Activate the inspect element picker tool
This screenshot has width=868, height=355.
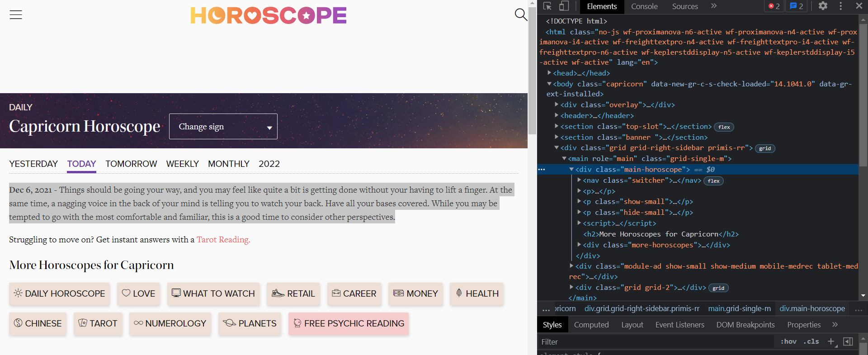(x=547, y=6)
